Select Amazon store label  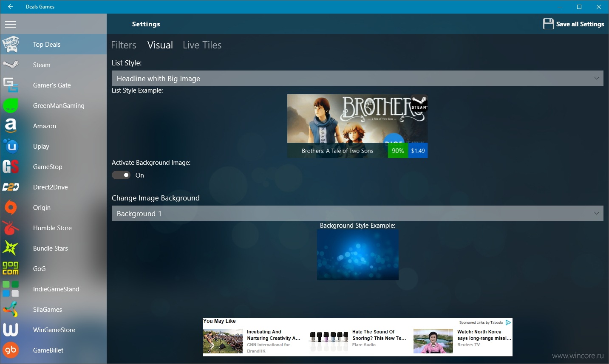click(x=45, y=126)
